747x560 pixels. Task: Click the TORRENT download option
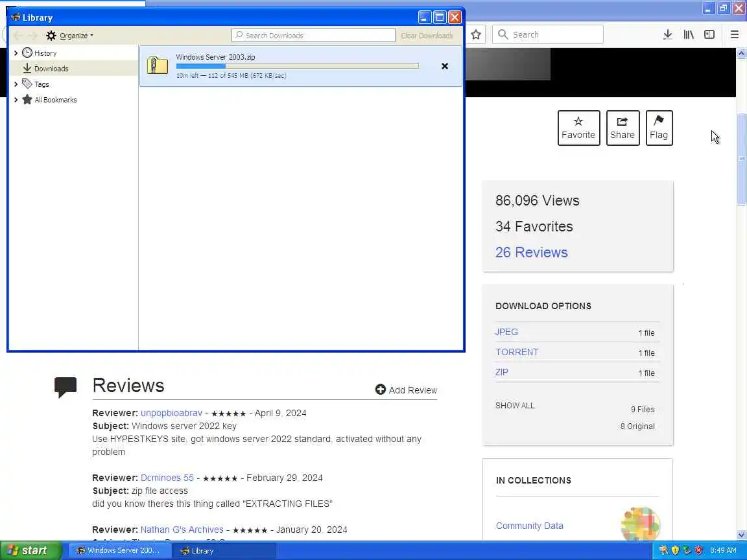[x=517, y=352]
